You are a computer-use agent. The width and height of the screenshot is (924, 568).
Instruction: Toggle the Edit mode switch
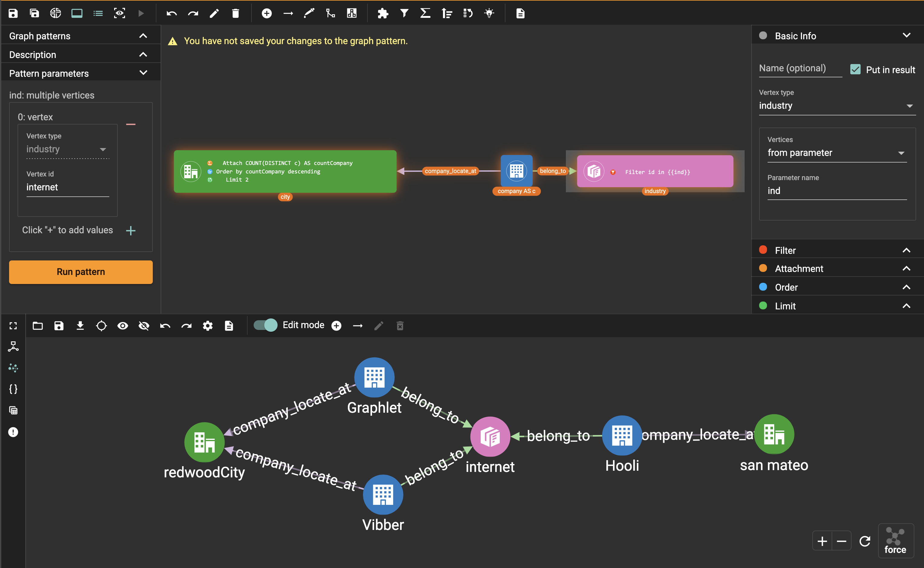pyautogui.click(x=265, y=325)
